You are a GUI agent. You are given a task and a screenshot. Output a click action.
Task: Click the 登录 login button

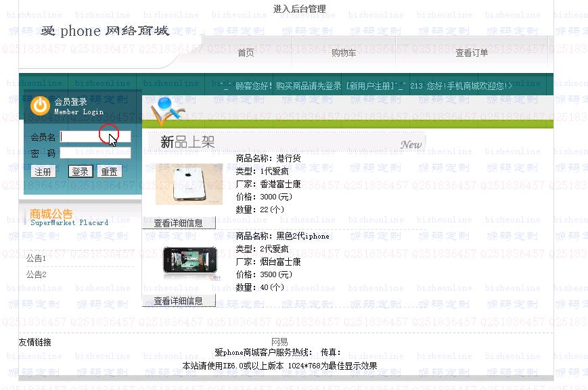point(81,172)
